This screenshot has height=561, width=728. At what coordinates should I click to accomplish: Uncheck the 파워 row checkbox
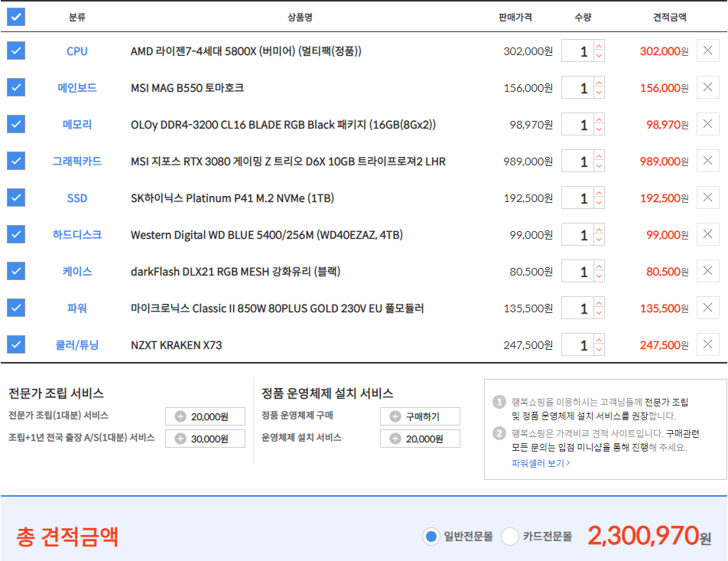(x=16, y=308)
